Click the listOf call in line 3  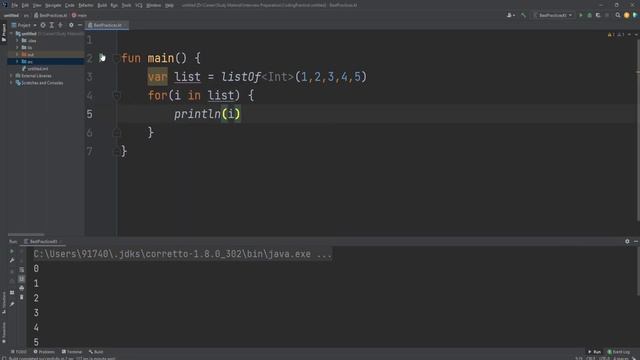(241, 77)
